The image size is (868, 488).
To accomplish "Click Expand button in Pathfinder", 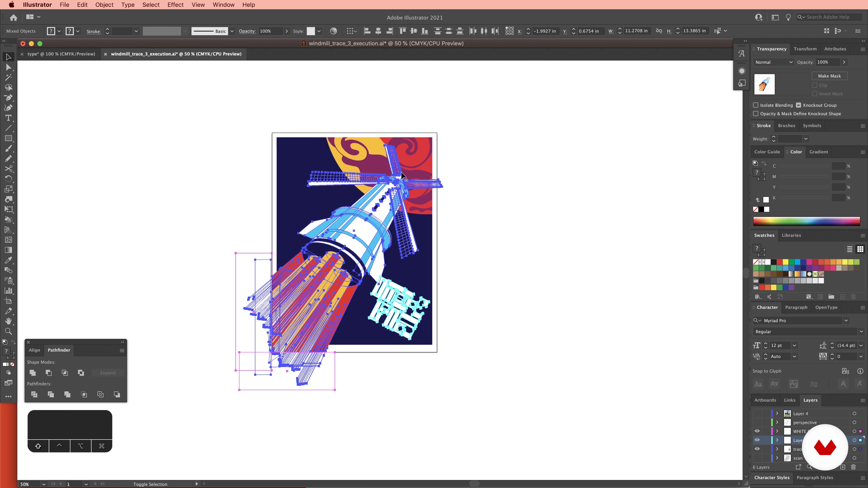I will coord(108,373).
